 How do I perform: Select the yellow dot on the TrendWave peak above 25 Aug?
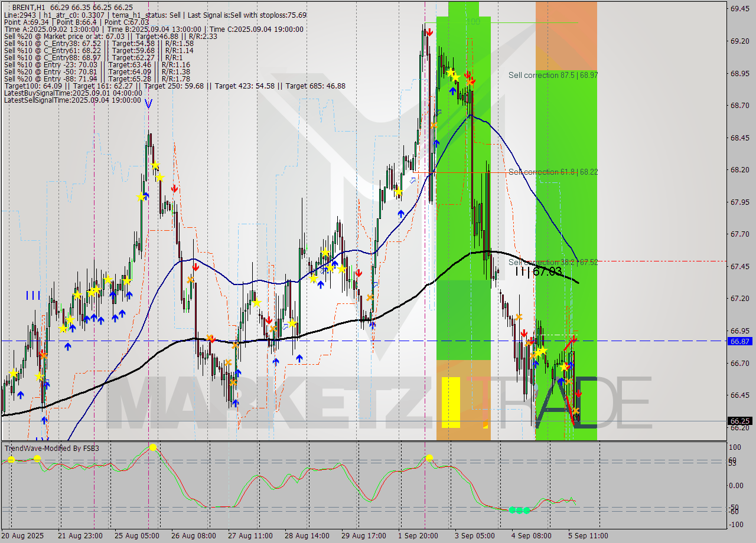coord(153,447)
